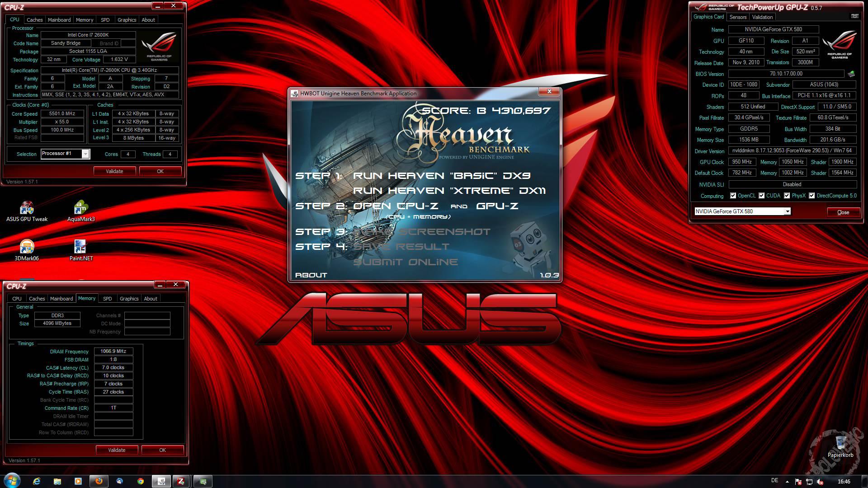Click Open CPU-Z in Heaven window

click(x=396, y=206)
